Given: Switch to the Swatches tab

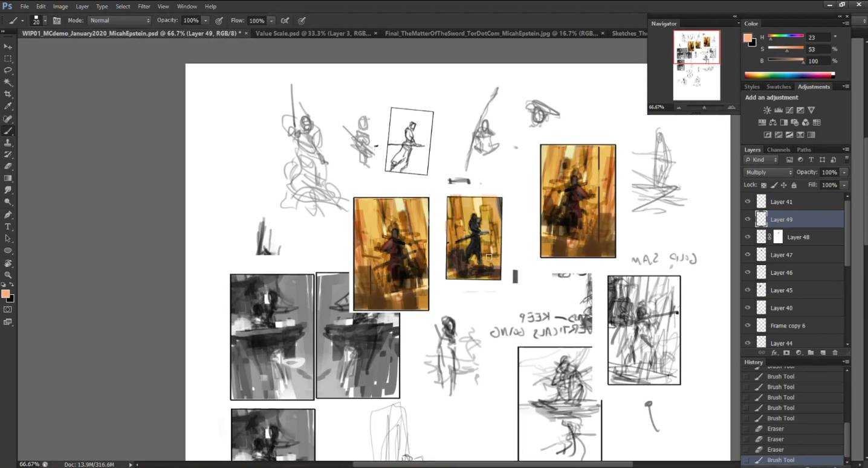Looking at the screenshot, I should 779,87.
